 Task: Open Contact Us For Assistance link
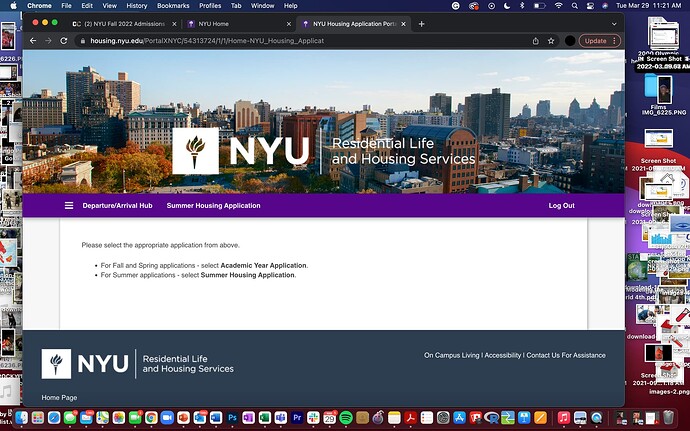point(566,355)
